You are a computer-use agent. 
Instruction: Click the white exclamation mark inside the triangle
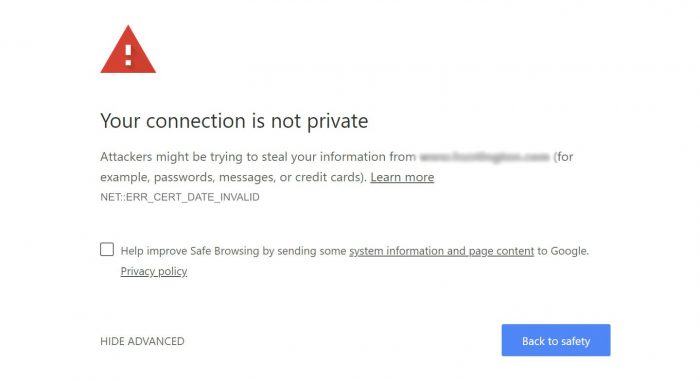coord(128,55)
